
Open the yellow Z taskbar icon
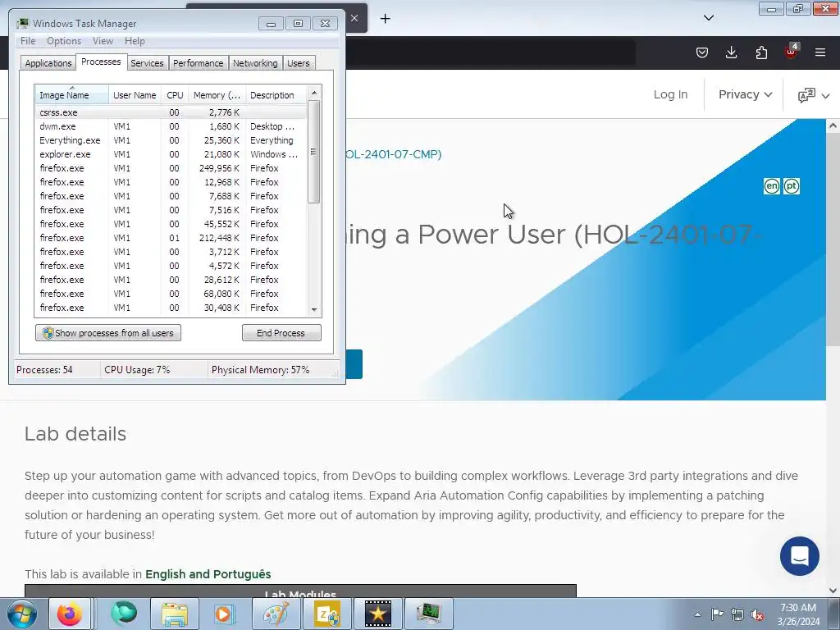pyautogui.click(x=326, y=614)
